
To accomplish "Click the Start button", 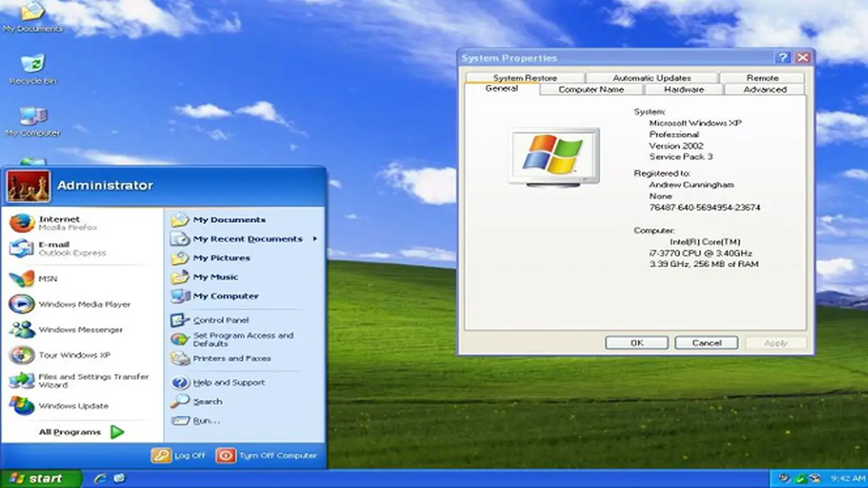I will 40,479.
